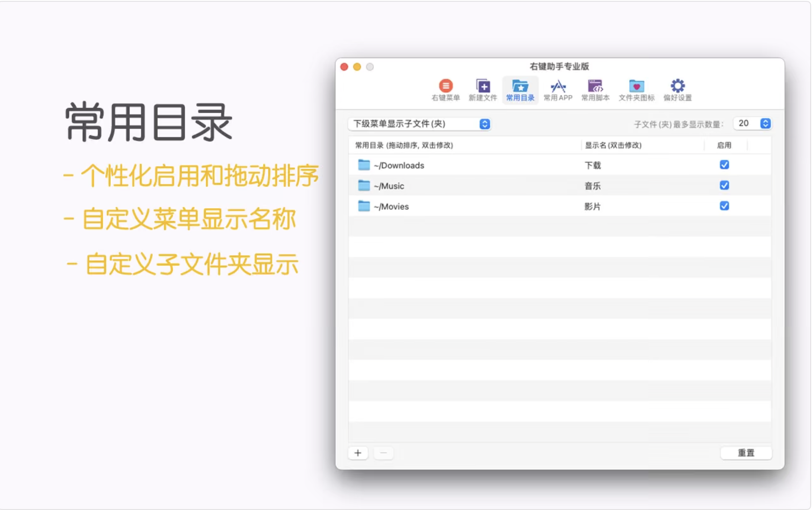Click the + button to add a directory
812x510 pixels.
click(358, 453)
